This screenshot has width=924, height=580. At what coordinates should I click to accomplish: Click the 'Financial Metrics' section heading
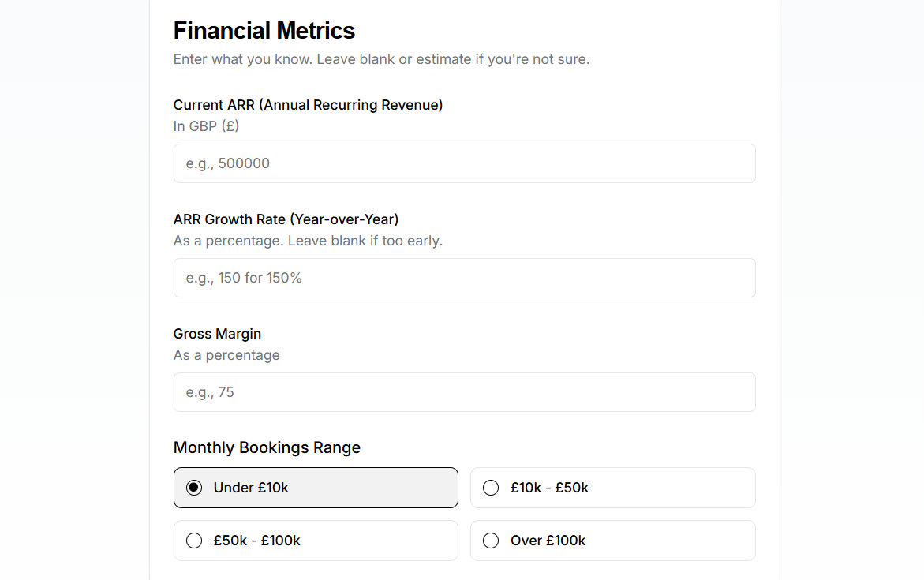point(264,31)
